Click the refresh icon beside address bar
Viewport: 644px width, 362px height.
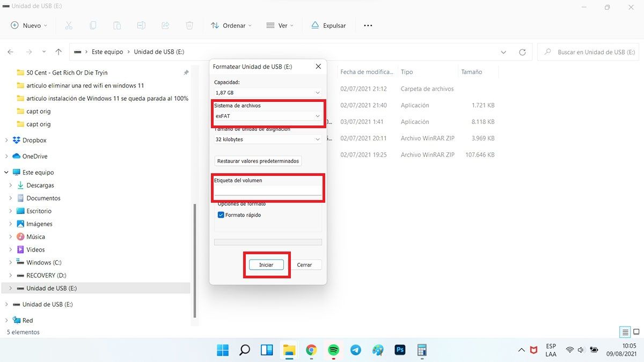(522, 52)
